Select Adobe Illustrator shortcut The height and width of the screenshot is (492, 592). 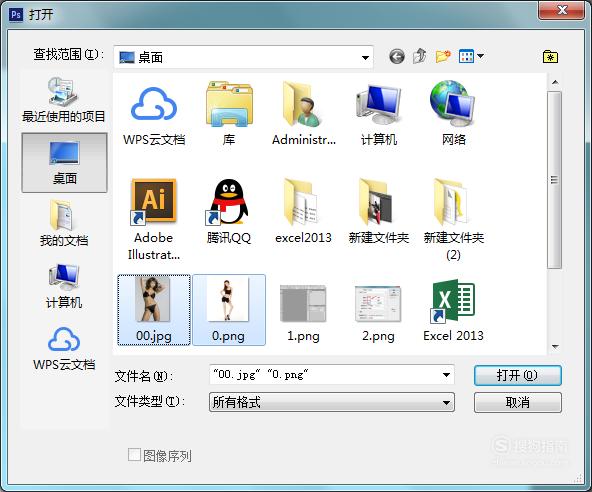coord(154,219)
